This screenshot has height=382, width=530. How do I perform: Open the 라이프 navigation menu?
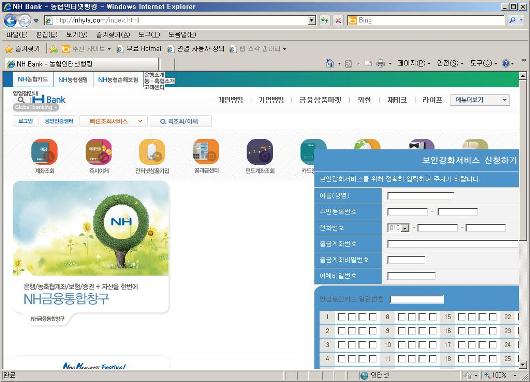point(432,100)
